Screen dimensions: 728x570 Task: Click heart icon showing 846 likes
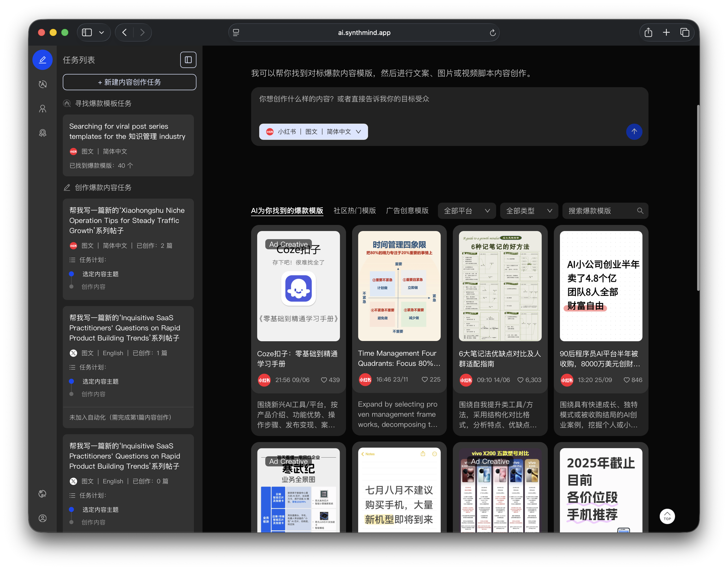[626, 380]
